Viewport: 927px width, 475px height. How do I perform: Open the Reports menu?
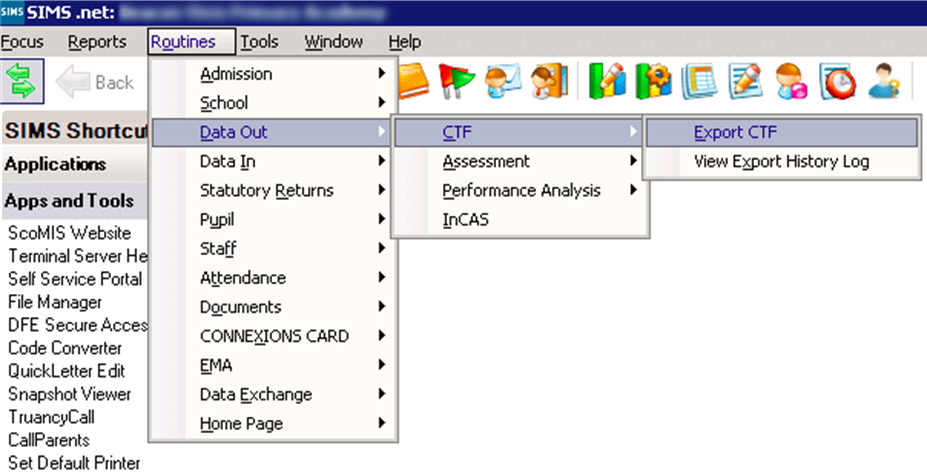click(97, 42)
